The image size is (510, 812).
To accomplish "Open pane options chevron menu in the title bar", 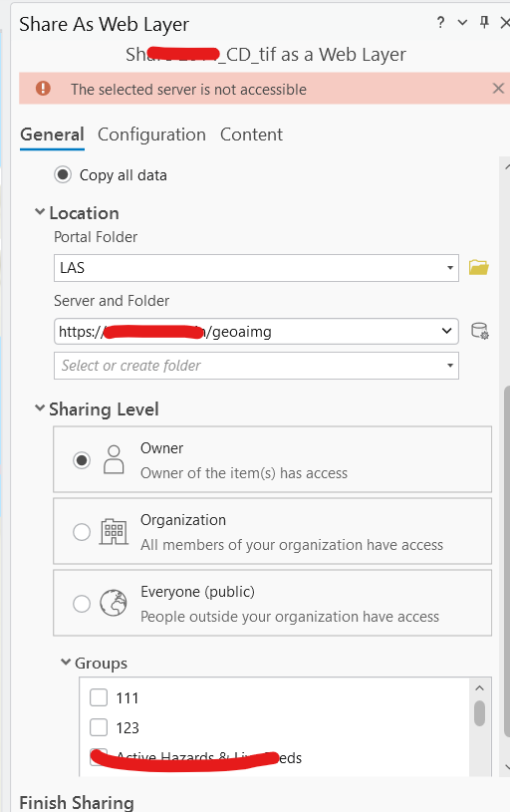I will pos(462,22).
